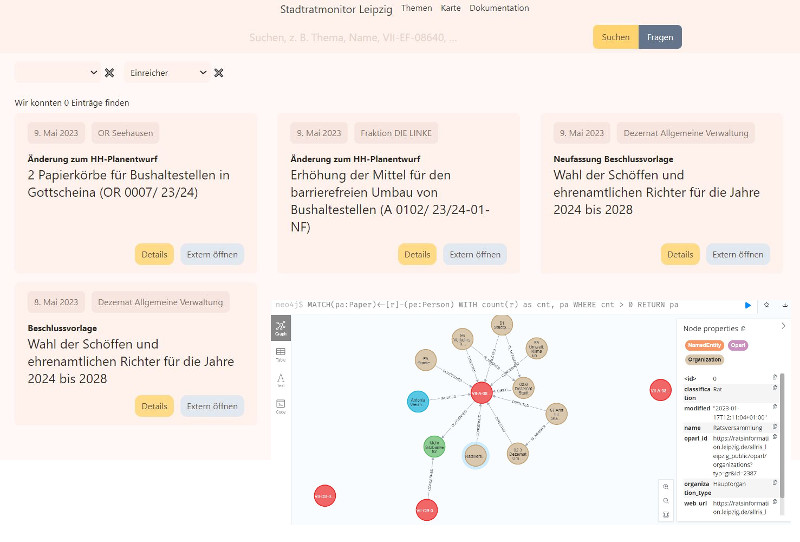Open the Themen menu item
The width and height of the screenshot is (800, 542).
[x=416, y=8]
